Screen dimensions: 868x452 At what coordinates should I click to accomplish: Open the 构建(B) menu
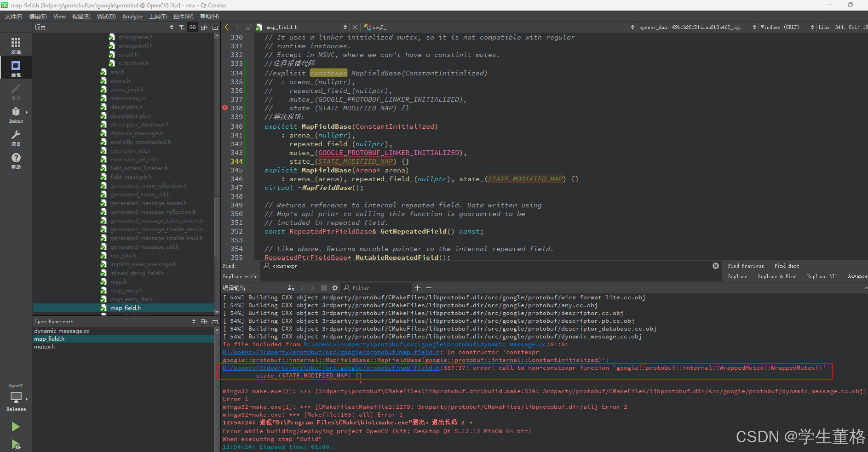(81, 17)
